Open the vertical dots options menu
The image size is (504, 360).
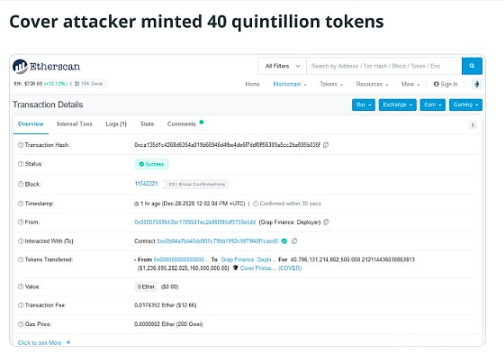tap(472, 125)
